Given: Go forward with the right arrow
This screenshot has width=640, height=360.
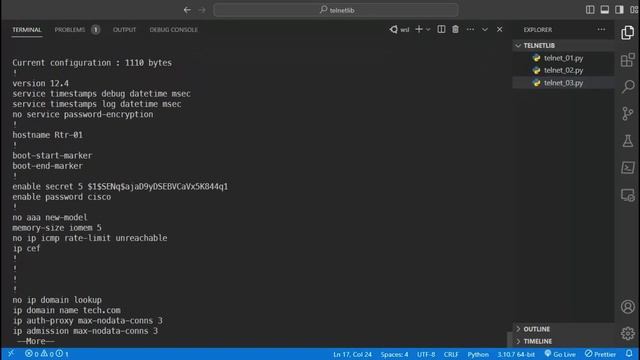Looking at the screenshot, I should coord(202,10).
